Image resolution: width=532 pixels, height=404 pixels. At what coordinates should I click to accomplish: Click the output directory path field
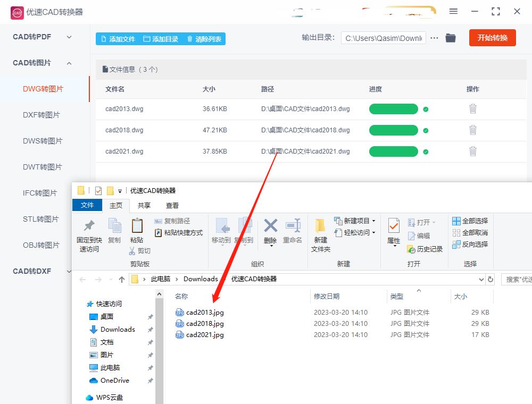coord(383,38)
